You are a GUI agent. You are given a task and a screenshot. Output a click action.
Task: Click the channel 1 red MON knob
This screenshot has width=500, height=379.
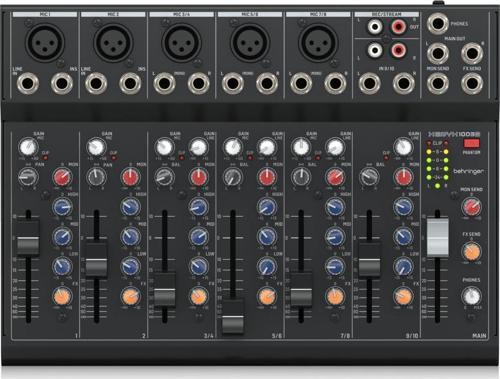(x=62, y=177)
